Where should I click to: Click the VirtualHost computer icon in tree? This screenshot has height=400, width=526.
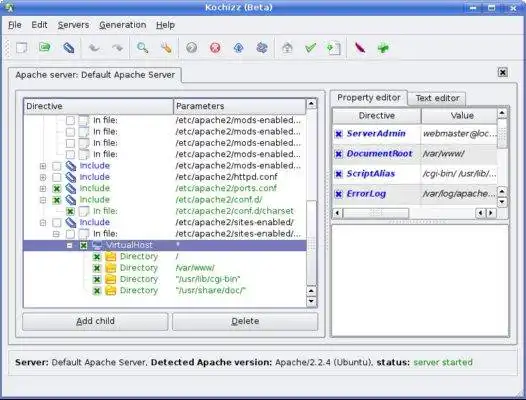pyautogui.click(x=97, y=245)
